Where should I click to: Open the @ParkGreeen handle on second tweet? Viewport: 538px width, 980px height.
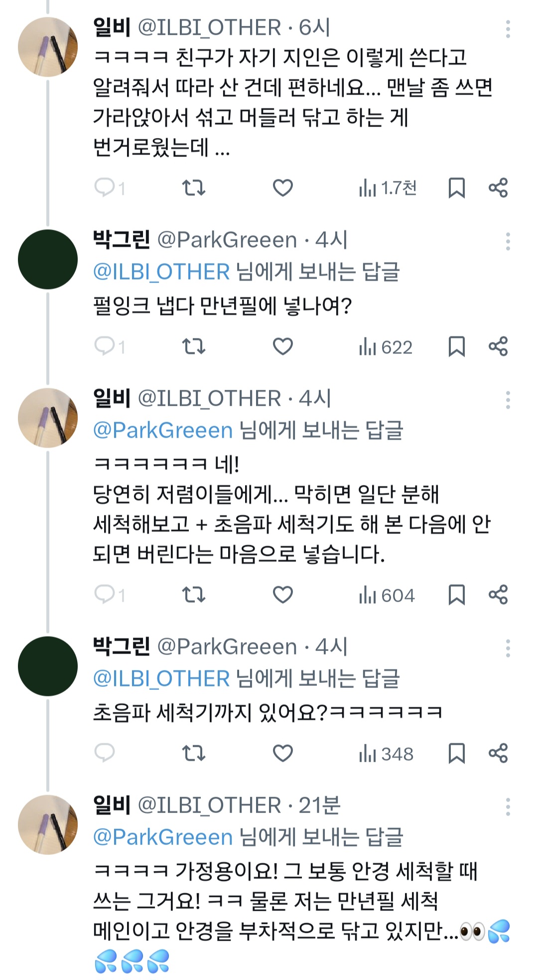coord(227,240)
